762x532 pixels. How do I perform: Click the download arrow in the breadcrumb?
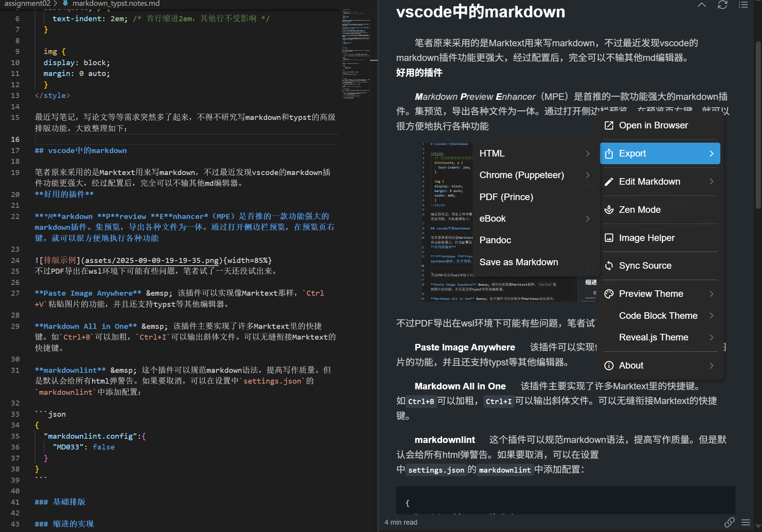tap(65, 3)
